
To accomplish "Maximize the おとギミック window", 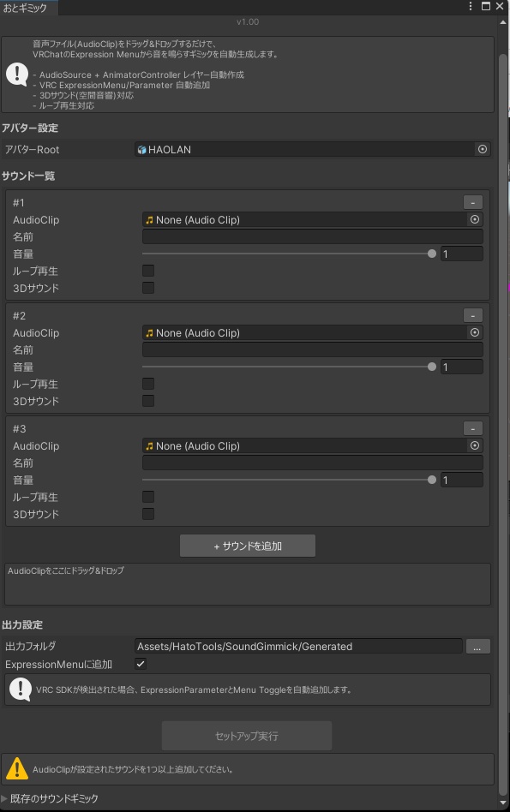I will coord(486,6).
